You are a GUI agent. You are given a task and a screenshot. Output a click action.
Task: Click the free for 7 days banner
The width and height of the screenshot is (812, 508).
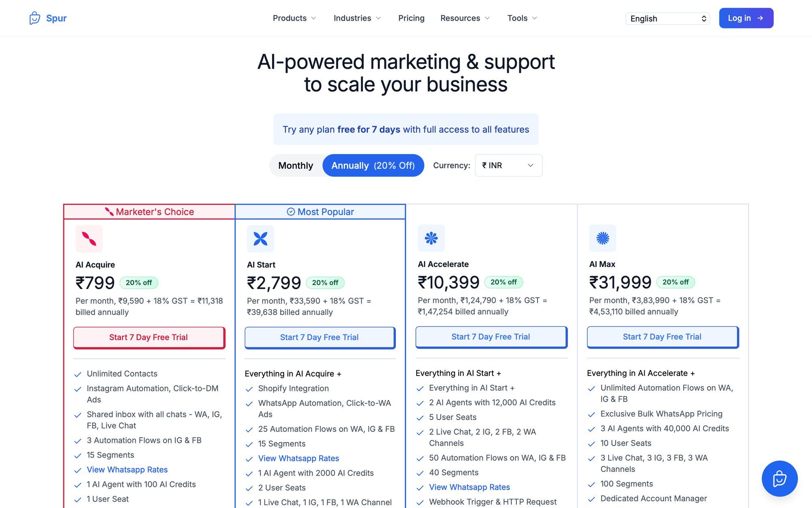[406, 129]
